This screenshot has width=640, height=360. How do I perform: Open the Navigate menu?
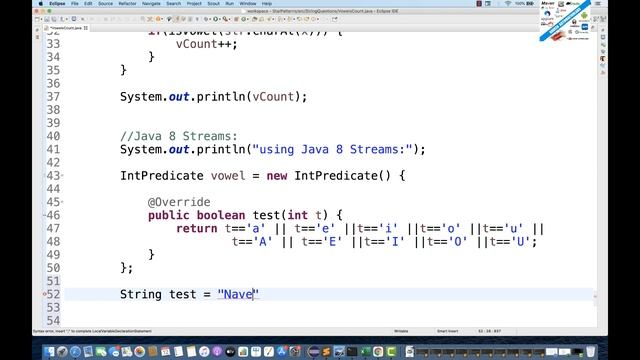tap(151, 3)
